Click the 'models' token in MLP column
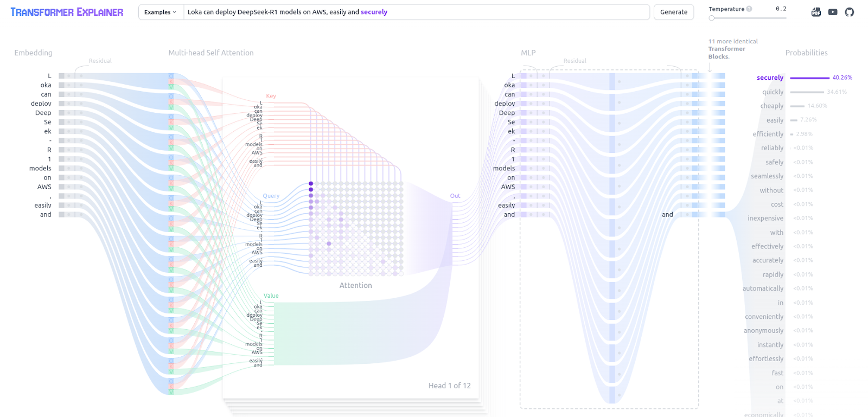This screenshot has width=868, height=417. click(x=504, y=168)
